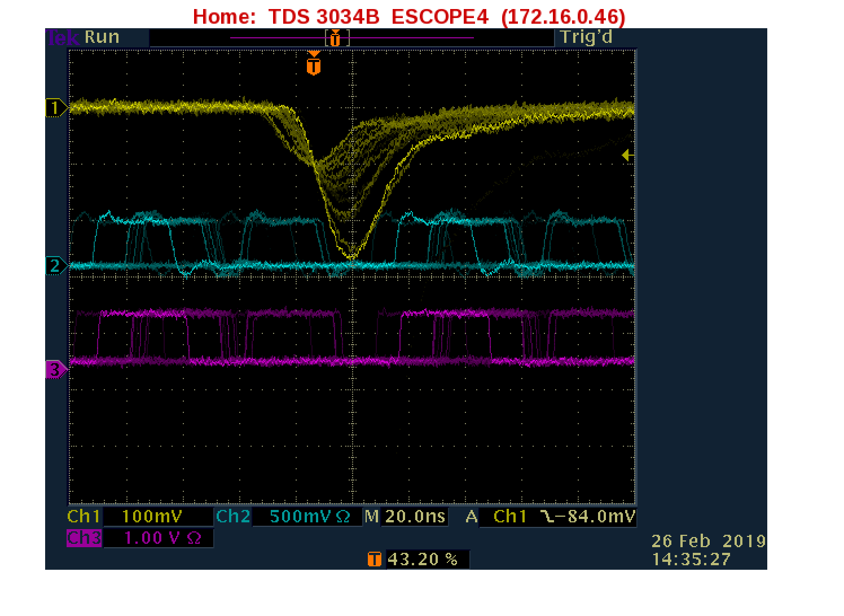844x616 pixels.
Task: Click the A trigger source Ch1 readout
Action: (496, 516)
